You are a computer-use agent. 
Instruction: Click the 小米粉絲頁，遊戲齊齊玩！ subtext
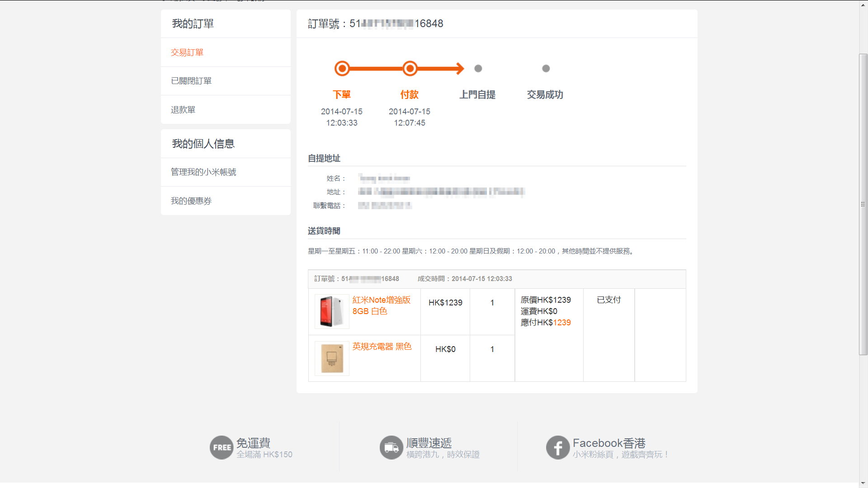[621, 455]
